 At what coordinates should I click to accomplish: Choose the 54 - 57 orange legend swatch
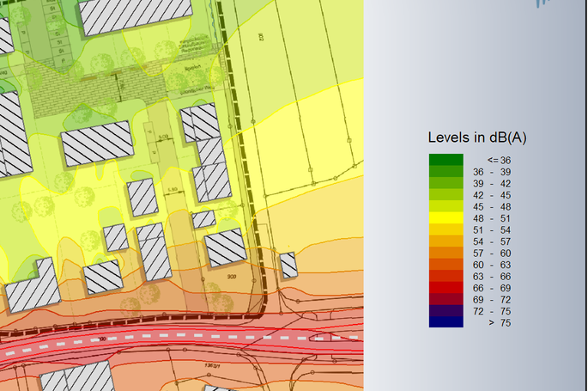(446, 241)
